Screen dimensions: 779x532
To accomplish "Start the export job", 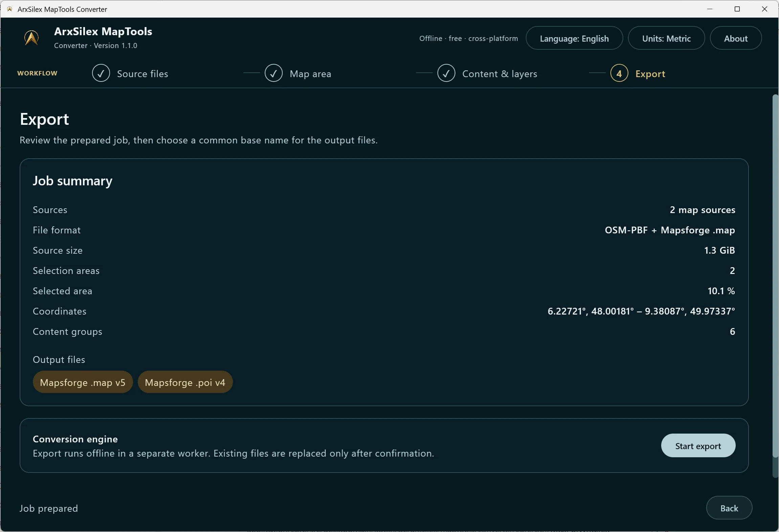I will point(698,446).
